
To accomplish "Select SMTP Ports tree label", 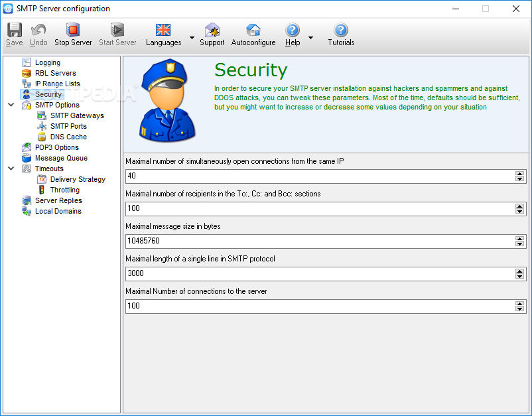I will [x=68, y=126].
